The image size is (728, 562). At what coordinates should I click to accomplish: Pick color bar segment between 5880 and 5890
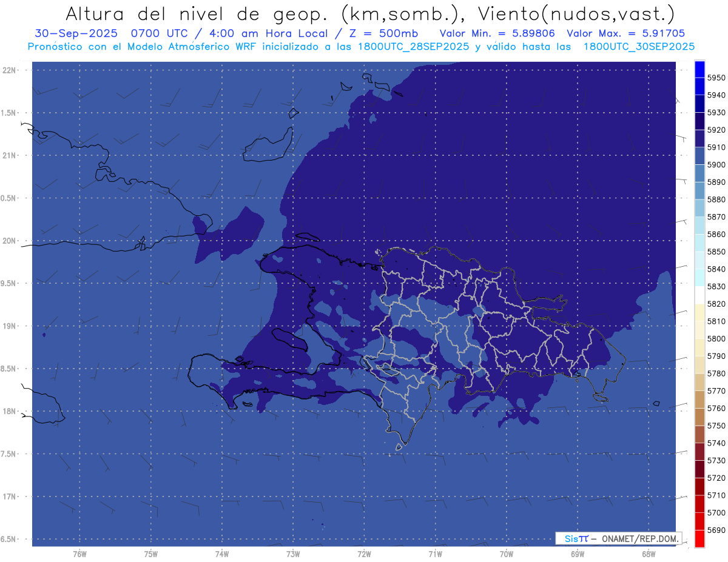pyautogui.click(x=699, y=191)
